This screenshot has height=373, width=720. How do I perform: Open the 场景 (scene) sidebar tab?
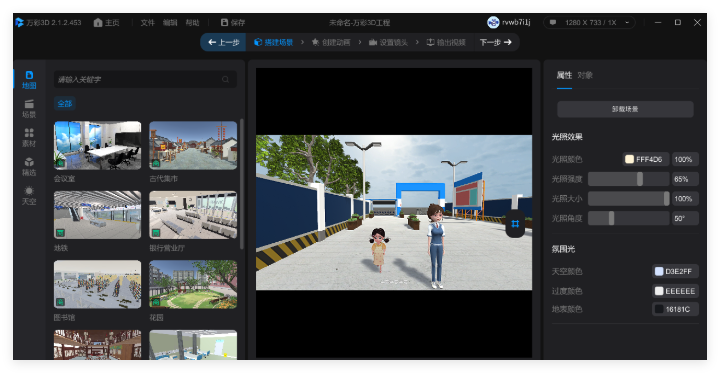tap(29, 108)
